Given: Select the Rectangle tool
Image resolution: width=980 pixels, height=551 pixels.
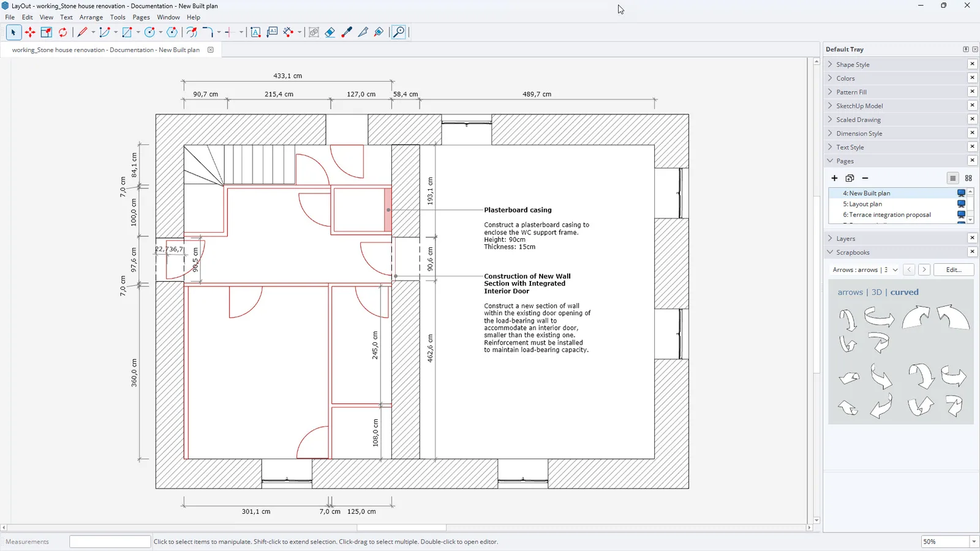Looking at the screenshot, I should tap(127, 32).
